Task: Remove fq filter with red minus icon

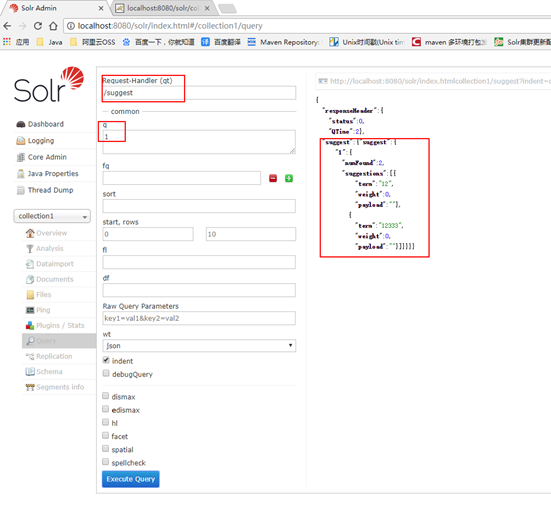Action: 273,178
